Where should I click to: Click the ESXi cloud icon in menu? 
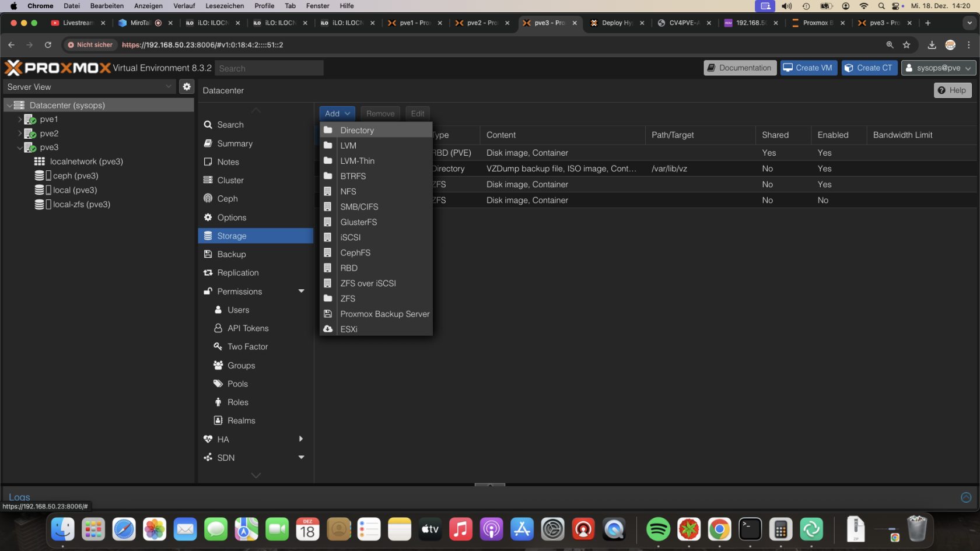pos(328,329)
